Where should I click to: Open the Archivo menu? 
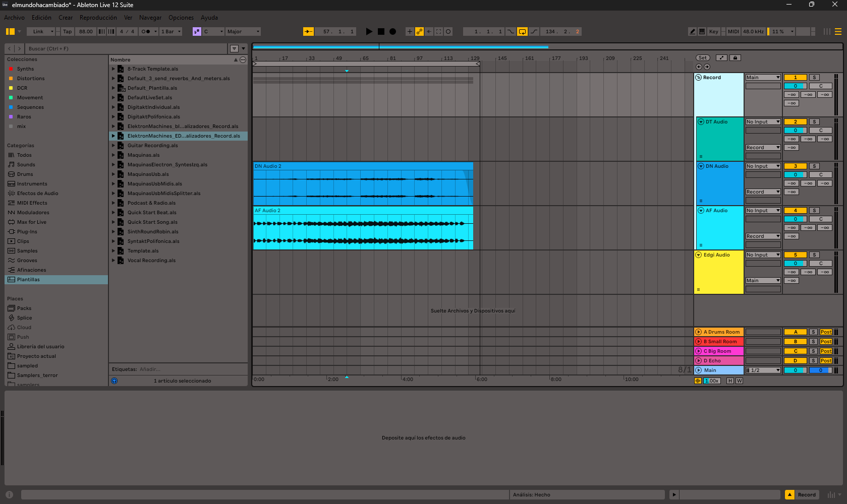click(14, 18)
